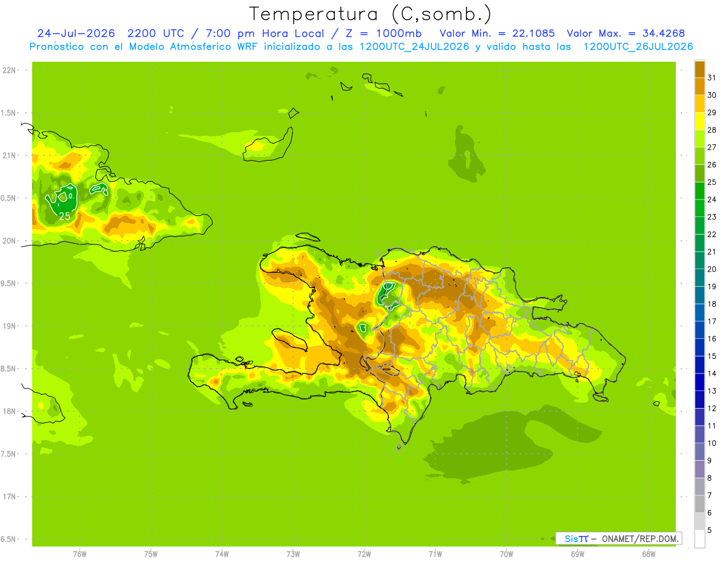Click the "70W" longitude label
728x562 pixels.
pyautogui.click(x=506, y=554)
